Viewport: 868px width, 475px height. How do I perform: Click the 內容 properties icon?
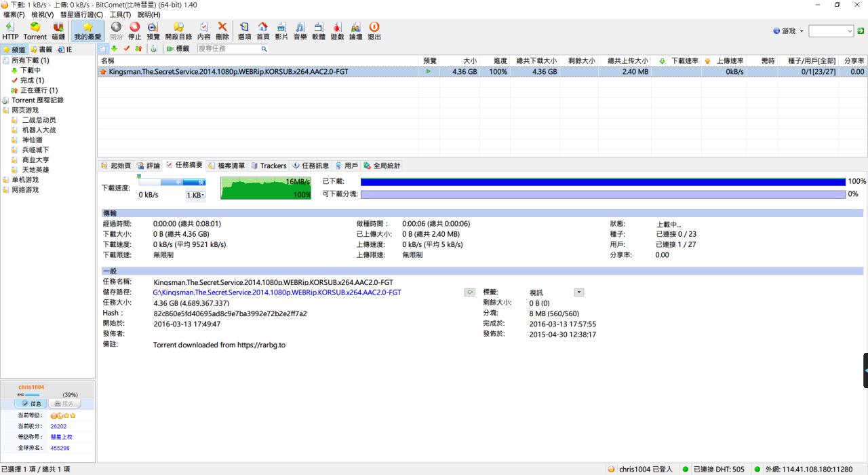pos(203,31)
